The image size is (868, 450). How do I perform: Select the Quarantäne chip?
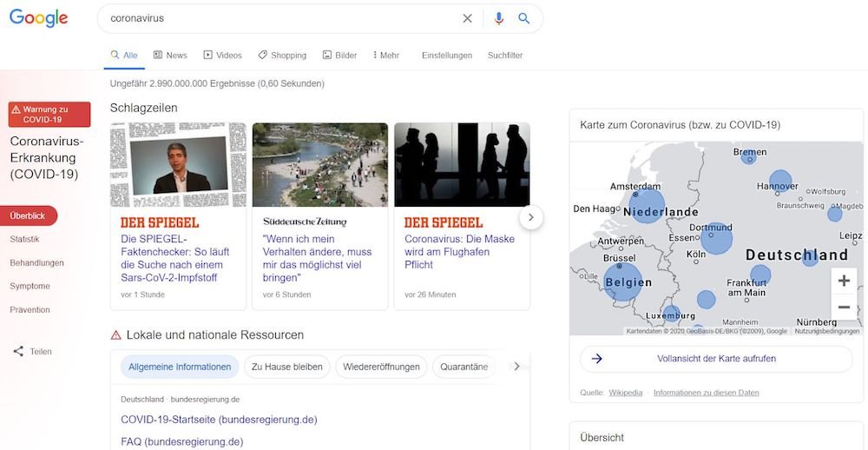[464, 367]
